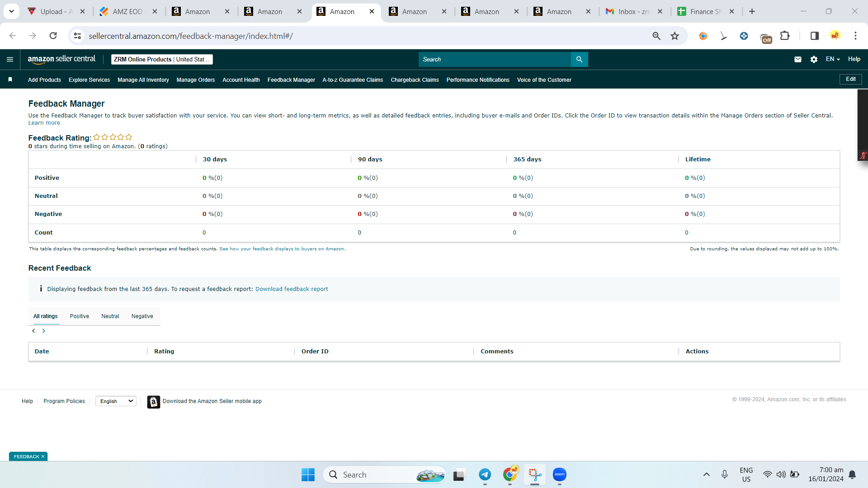Click the Help link in the footer
Viewport: 868px width, 488px height.
coord(27,401)
